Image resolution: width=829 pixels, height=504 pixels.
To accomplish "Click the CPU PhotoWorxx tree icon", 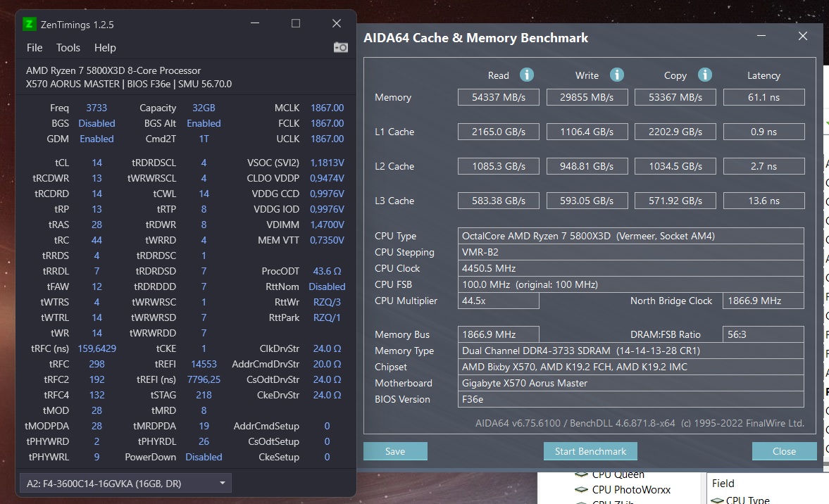I will pyautogui.click(x=581, y=490).
